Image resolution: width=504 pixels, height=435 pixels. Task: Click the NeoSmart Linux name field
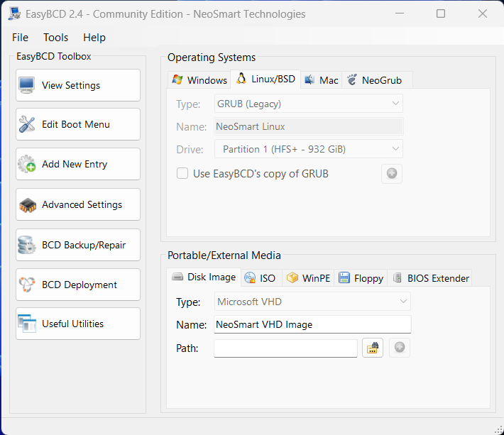309,126
